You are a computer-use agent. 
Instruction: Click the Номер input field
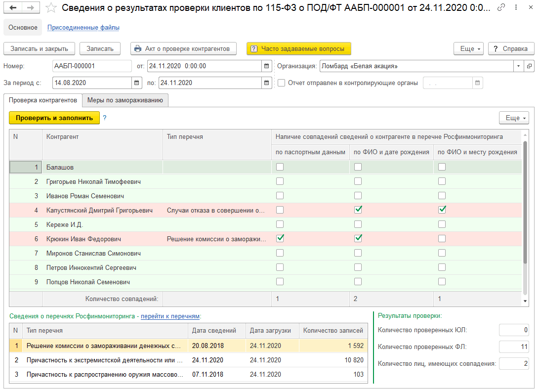point(92,66)
